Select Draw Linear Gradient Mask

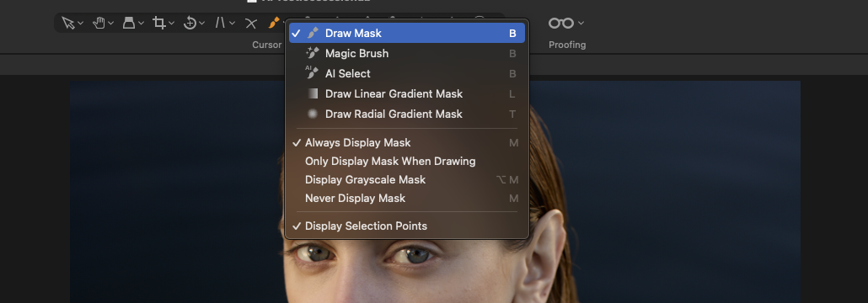click(x=407, y=94)
